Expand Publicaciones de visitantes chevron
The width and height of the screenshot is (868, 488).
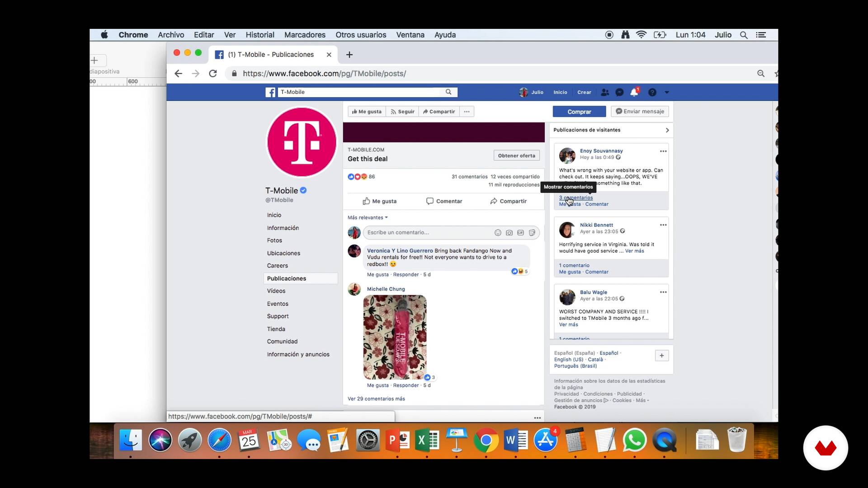click(667, 130)
